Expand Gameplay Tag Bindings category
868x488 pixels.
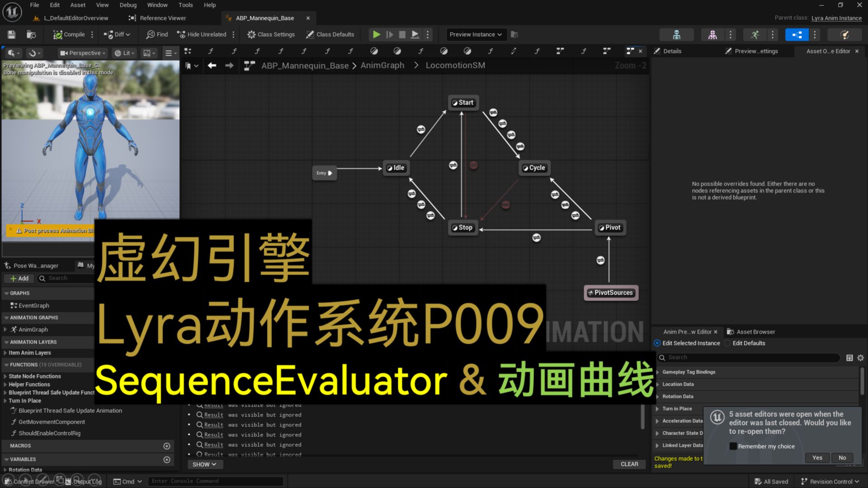click(658, 372)
